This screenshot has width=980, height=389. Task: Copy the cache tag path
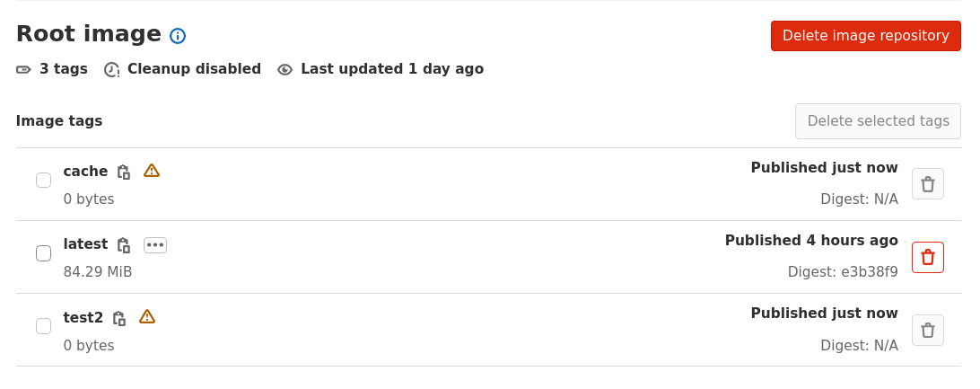tap(124, 172)
